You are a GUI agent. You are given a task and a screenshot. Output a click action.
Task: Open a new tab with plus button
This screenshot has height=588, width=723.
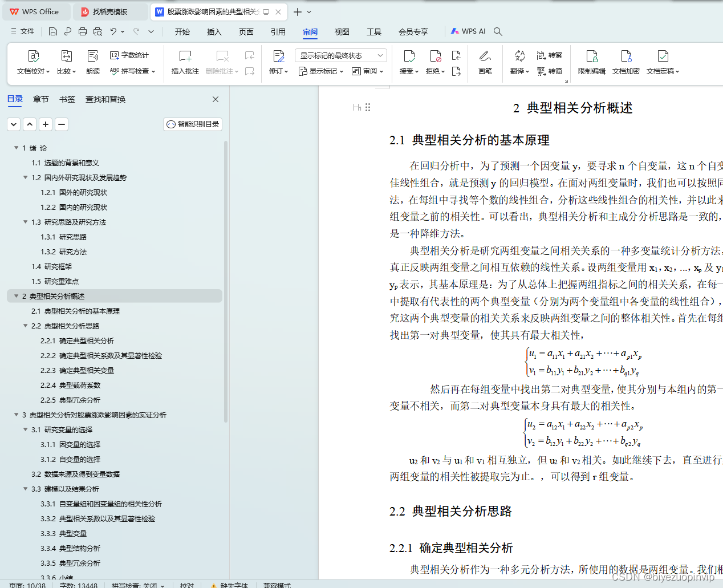point(298,11)
